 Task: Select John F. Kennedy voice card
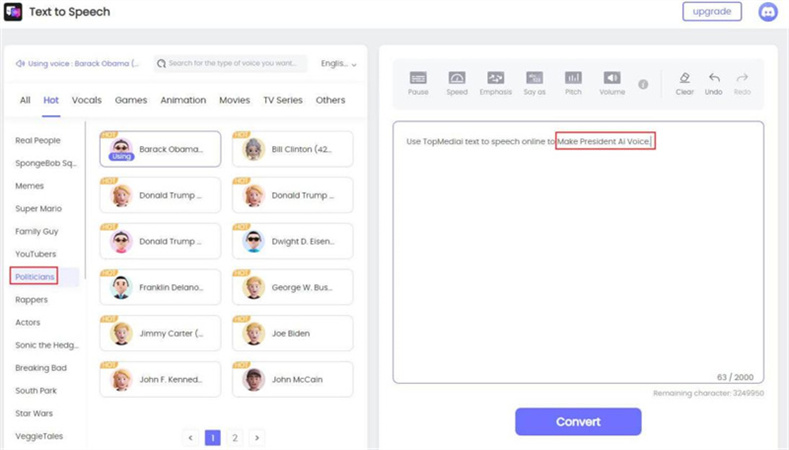point(160,380)
